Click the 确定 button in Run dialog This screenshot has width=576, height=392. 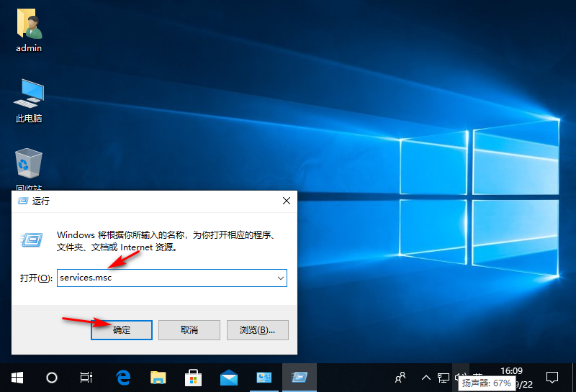(122, 329)
